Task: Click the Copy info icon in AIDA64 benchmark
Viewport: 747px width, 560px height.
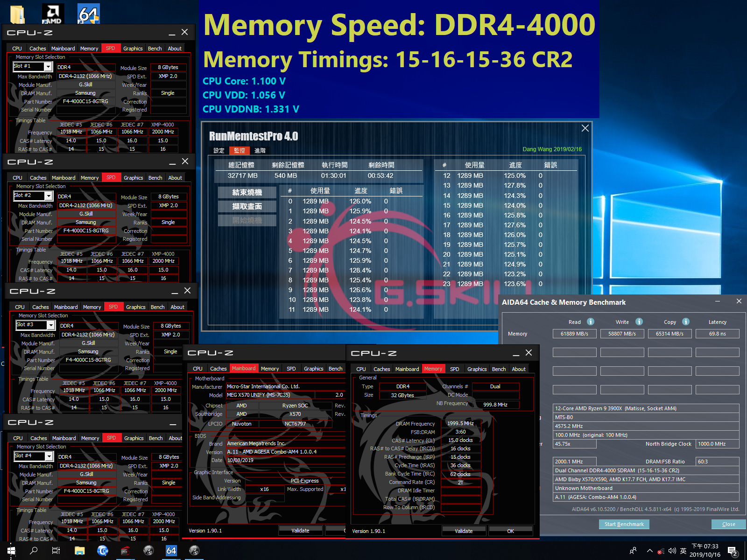Action: pos(685,322)
